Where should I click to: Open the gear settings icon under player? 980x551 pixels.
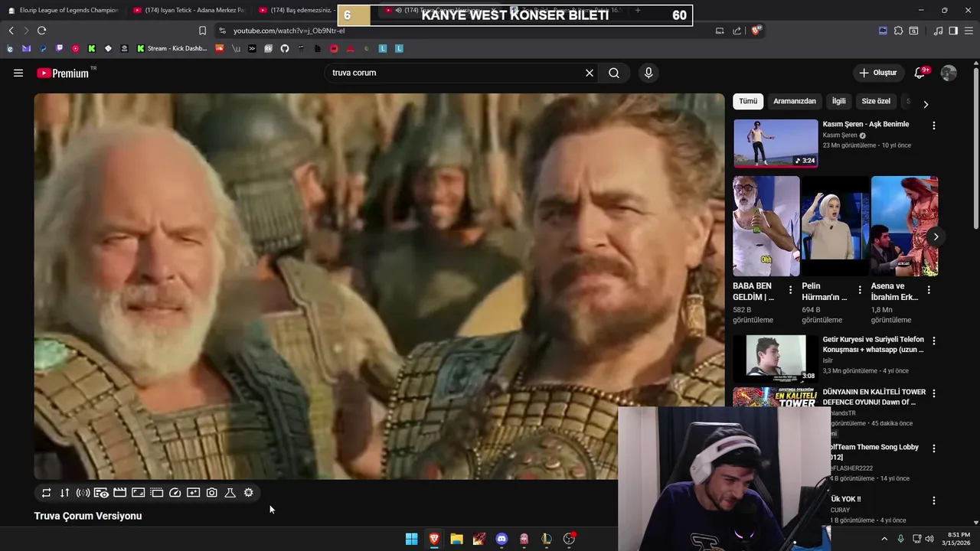[248, 493]
